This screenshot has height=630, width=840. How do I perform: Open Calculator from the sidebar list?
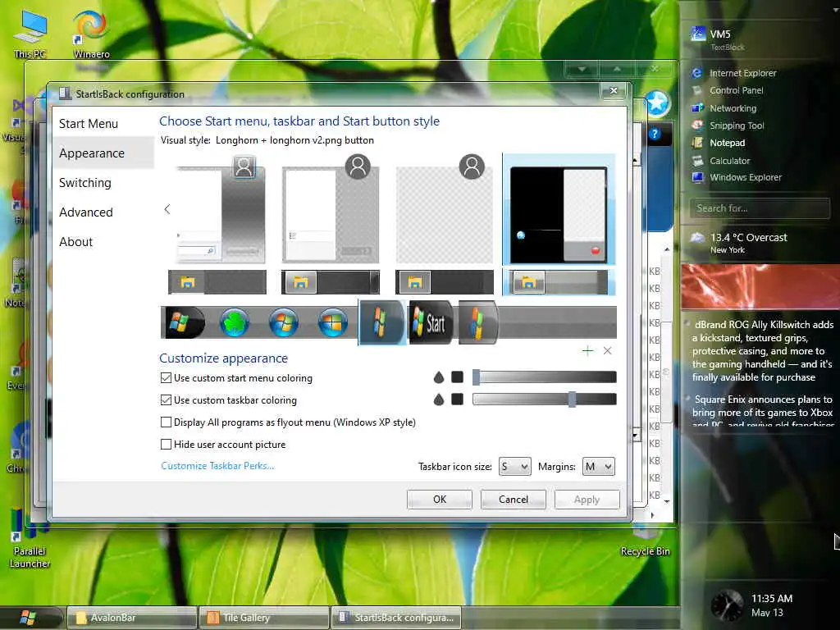[x=729, y=161]
